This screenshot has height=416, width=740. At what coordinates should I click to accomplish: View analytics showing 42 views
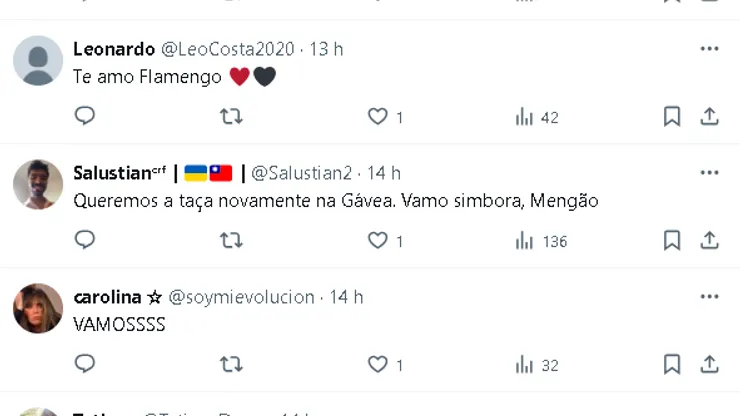(x=536, y=117)
